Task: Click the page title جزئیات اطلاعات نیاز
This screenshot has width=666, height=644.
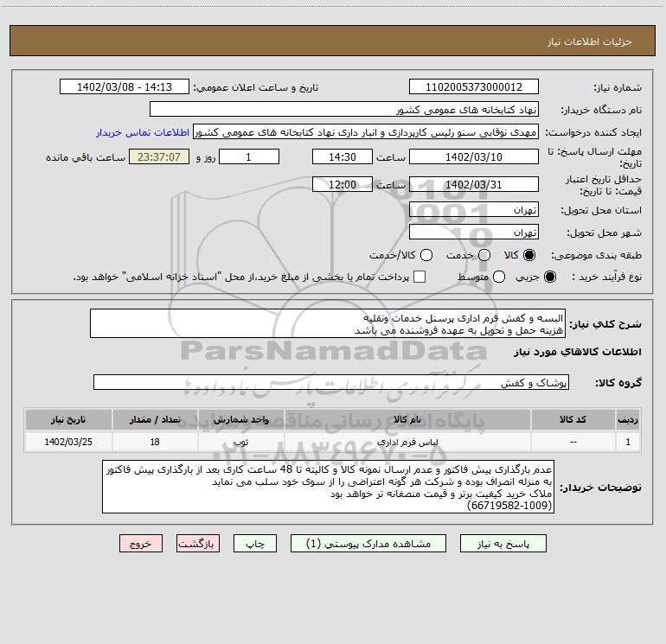Action: click(x=590, y=41)
